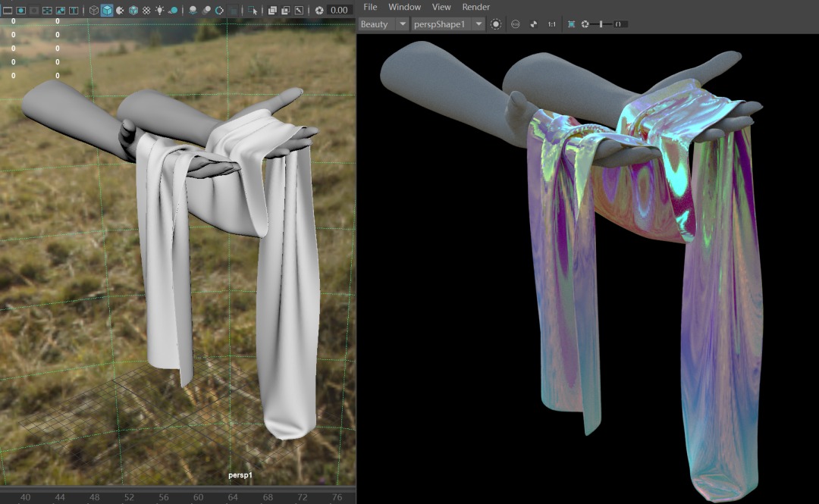
Task: Click the checkered alpha display icon
Action: (533, 24)
